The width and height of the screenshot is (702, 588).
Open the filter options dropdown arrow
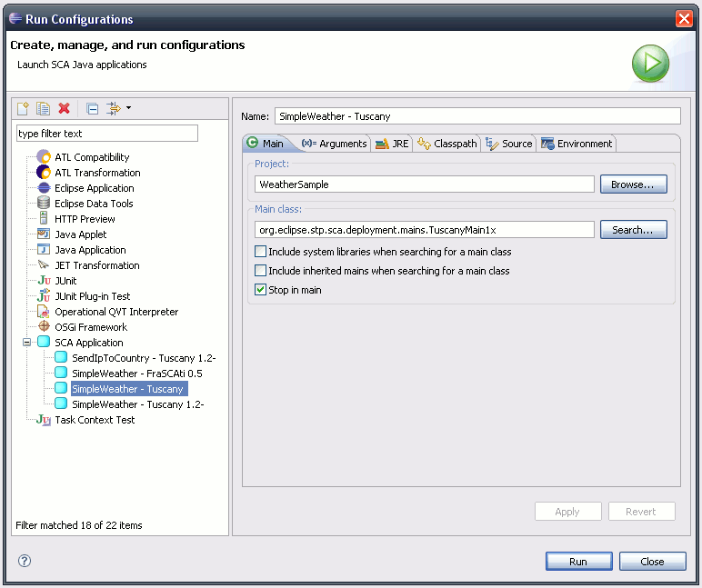[x=129, y=108]
